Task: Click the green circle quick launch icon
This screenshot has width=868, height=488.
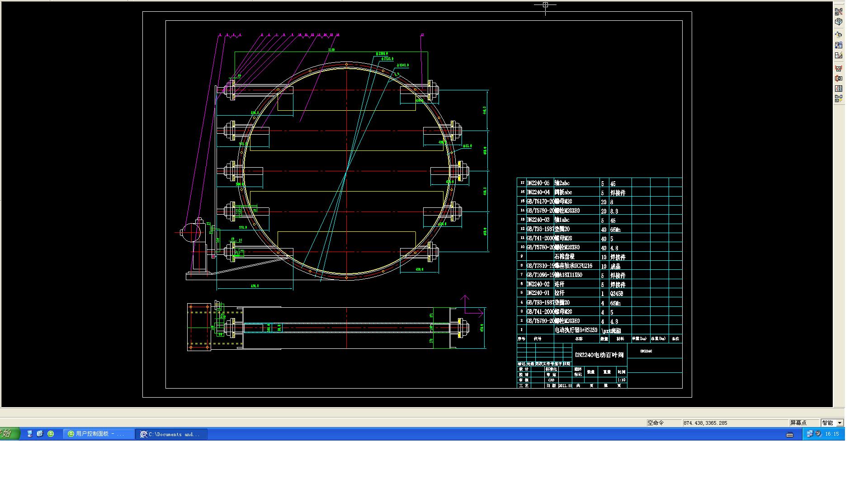Action: point(51,434)
